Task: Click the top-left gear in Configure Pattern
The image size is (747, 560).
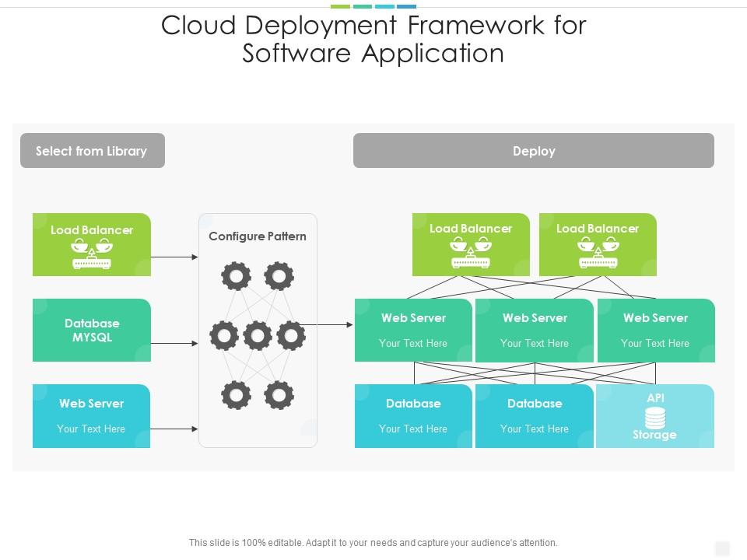Action: pos(236,276)
